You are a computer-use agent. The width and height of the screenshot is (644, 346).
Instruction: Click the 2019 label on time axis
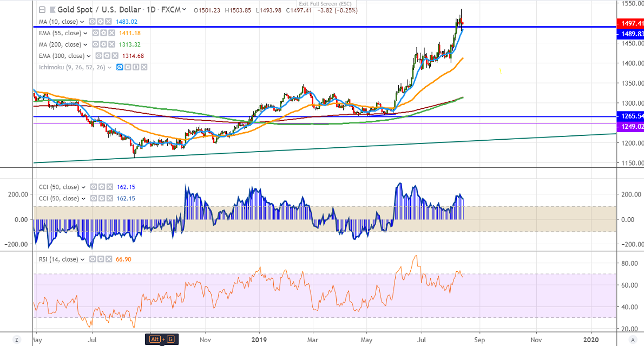259,340
